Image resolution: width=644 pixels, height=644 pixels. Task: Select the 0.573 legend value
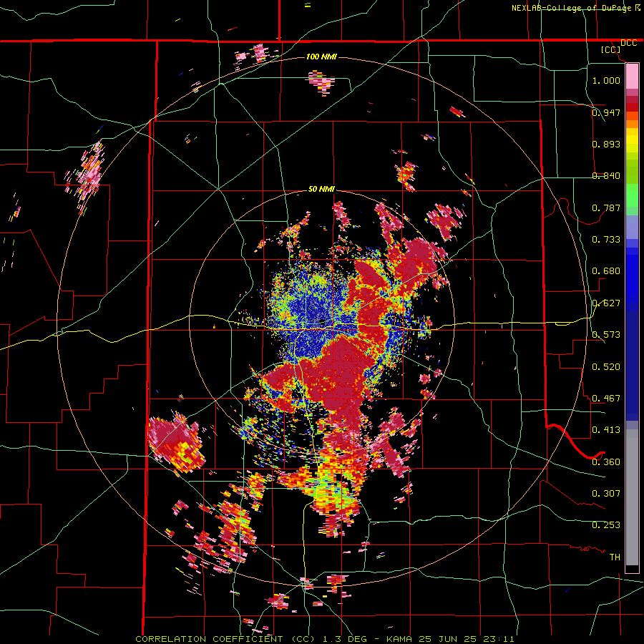[x=606, y=335]
